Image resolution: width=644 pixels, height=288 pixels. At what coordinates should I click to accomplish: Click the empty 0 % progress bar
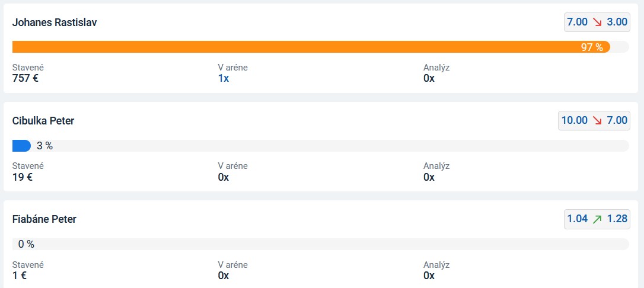click(x=321, y=244)
